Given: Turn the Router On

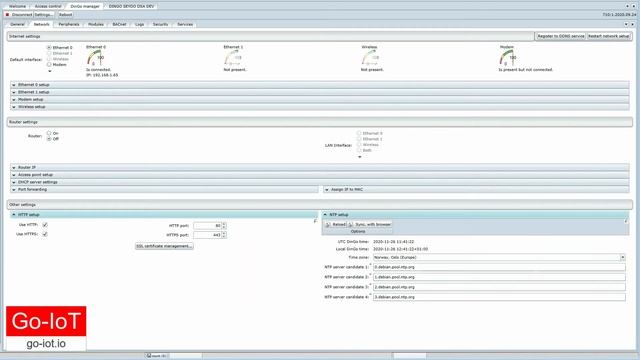Looking at the screenshot, I should pos(49,133).
